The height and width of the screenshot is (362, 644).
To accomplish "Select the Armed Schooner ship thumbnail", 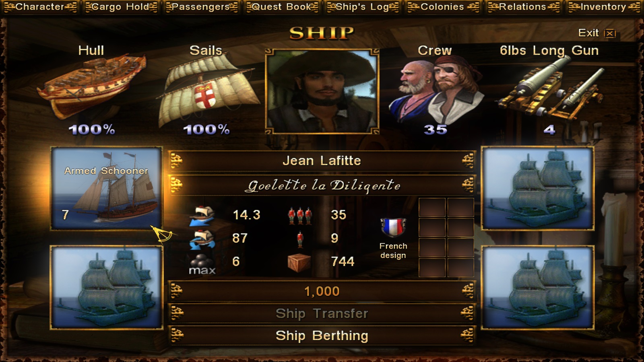I will click(x=106, y=188).
